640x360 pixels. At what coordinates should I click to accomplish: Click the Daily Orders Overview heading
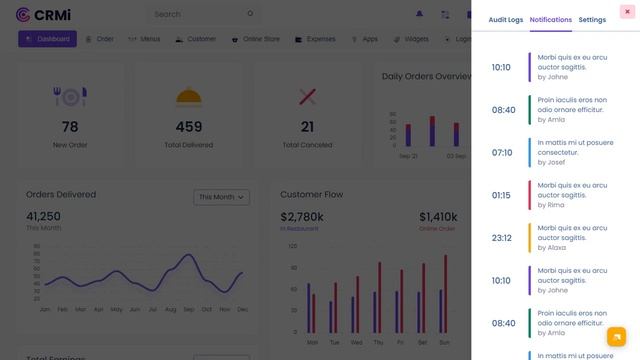427,76
